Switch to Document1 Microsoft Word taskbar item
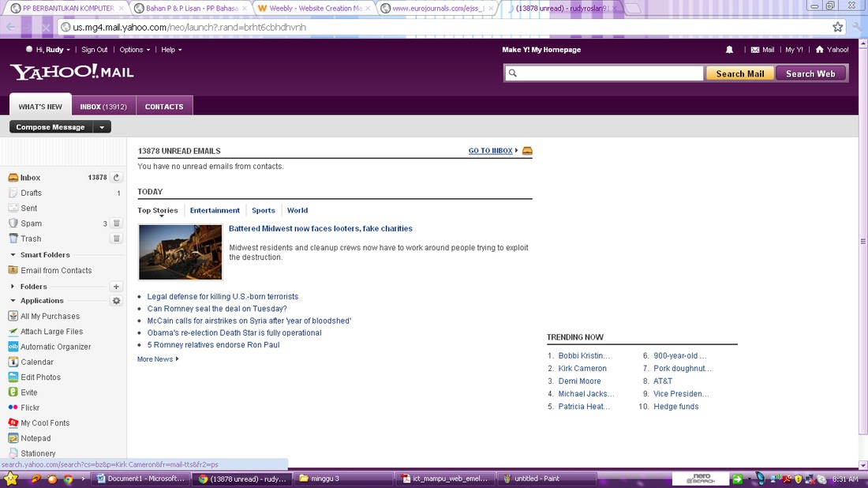 click(142, 479)
